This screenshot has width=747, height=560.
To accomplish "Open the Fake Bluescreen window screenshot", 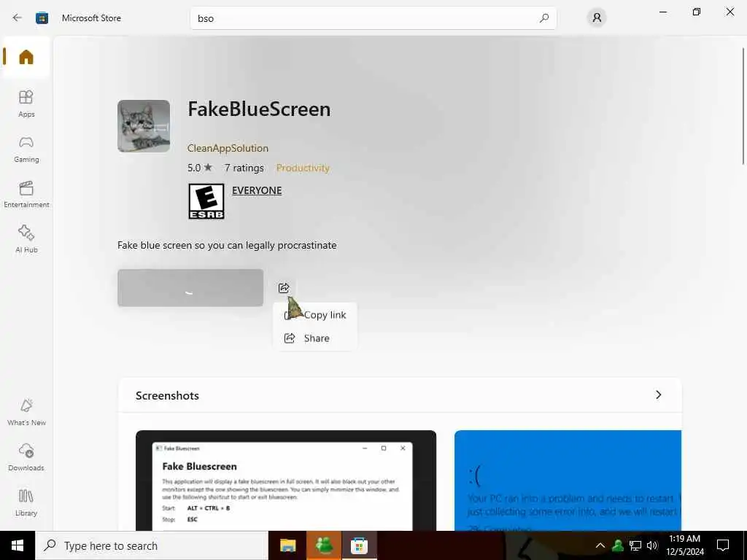I will pyautogui.click(x=286, y=481).
